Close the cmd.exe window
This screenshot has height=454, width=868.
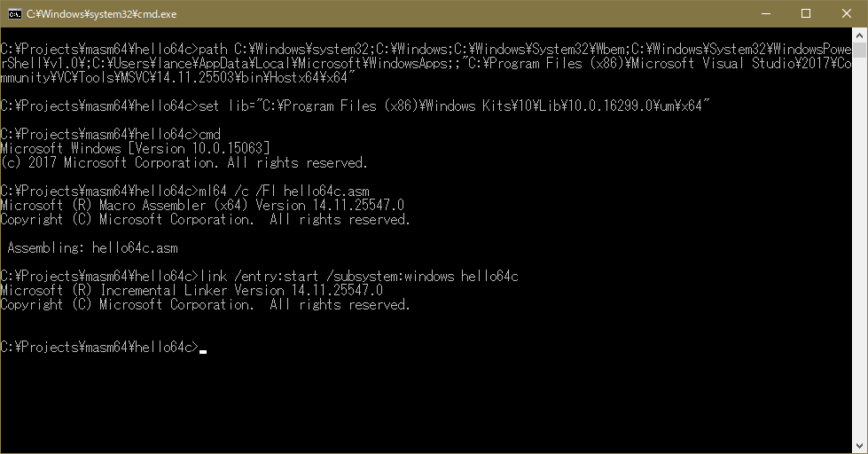click(847, 14)
